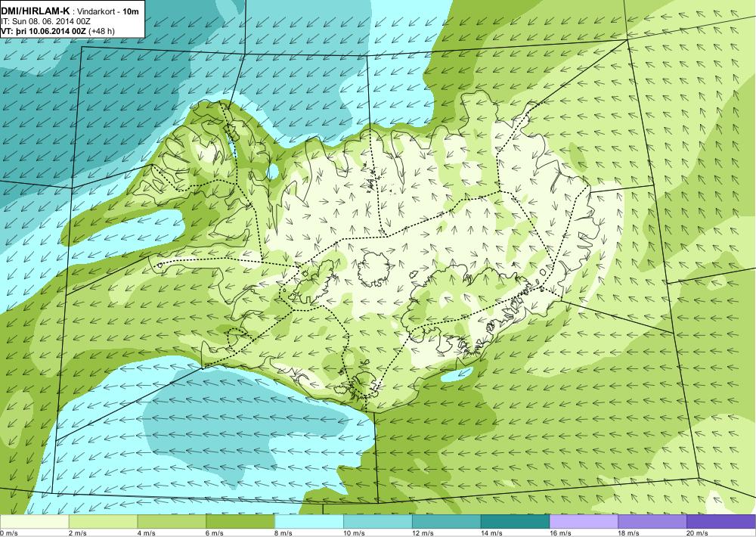This screenshot has height=537, width=756.
Task: Click the lavender 16–18 m/s legend swatch
Action: pos(584,522)
